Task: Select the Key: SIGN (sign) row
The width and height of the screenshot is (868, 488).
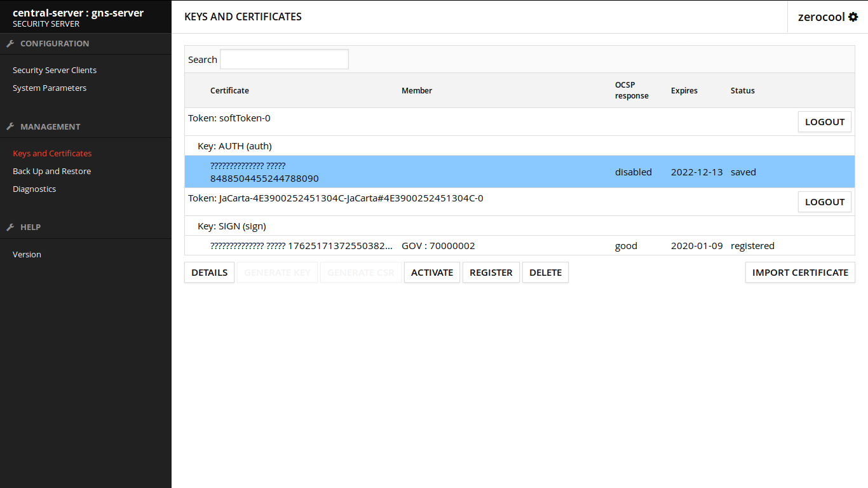Action: coord(232,226)
